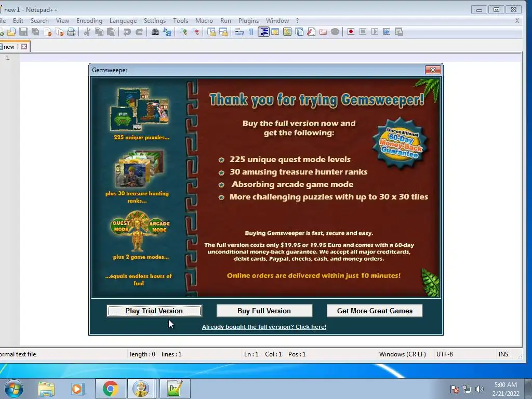Open the Search menu
Image resolution: width=532 pixels, height=399 pixels.
(39, 21)
